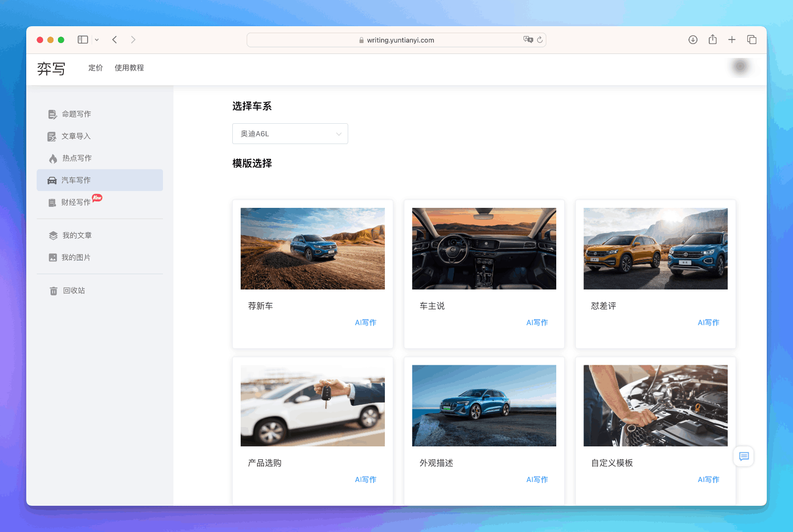Toggle the Safari sidebar icon

coord(83,40)
